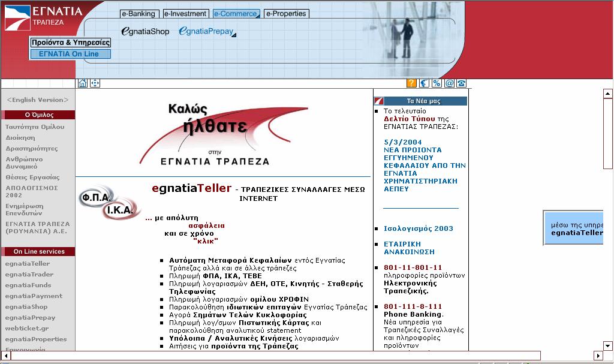Click Πληρωμή λογαριασμών ομίλου ΧΡΟΦΙΝ text
614x364 pixels.
point(239,299)
